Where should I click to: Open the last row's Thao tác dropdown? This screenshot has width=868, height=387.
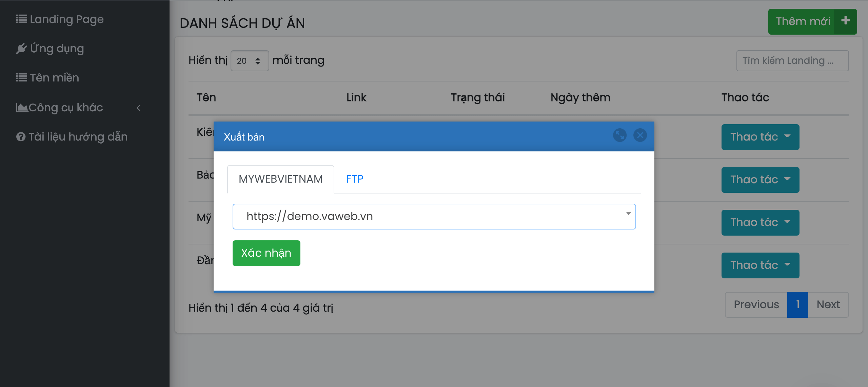(x=760, y=265)
